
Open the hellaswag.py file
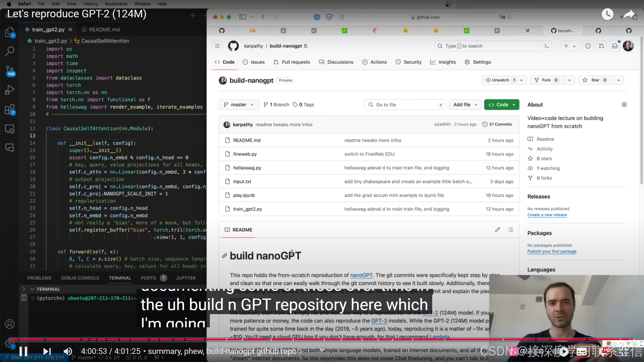tap(247, 168)
